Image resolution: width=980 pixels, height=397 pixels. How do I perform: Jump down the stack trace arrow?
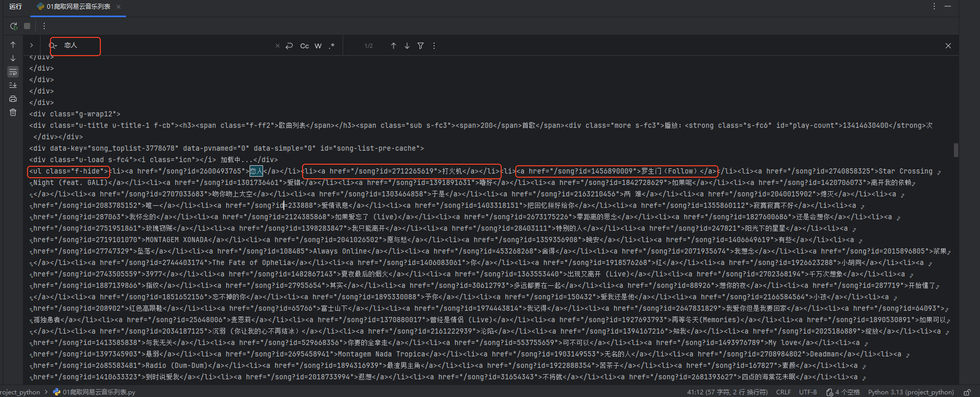pos(13,58)
